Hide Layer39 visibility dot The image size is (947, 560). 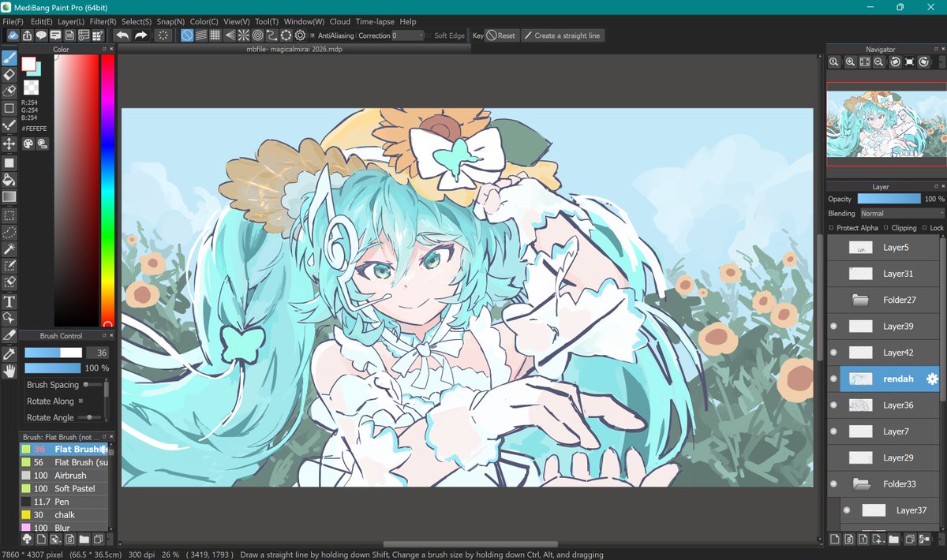point(834,326)
